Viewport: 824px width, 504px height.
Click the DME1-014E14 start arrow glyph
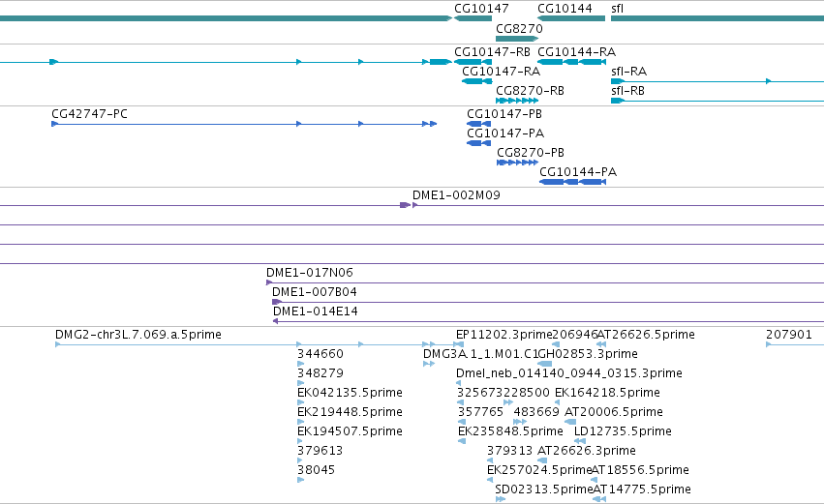276,321
